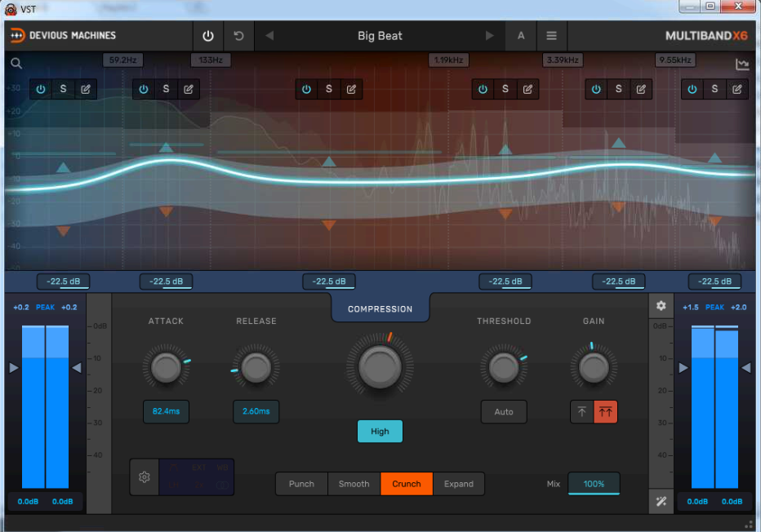Screen dimensions: 761x532
Task: Toggle the plugin power bypass button
Action: (x=208, y=36)
